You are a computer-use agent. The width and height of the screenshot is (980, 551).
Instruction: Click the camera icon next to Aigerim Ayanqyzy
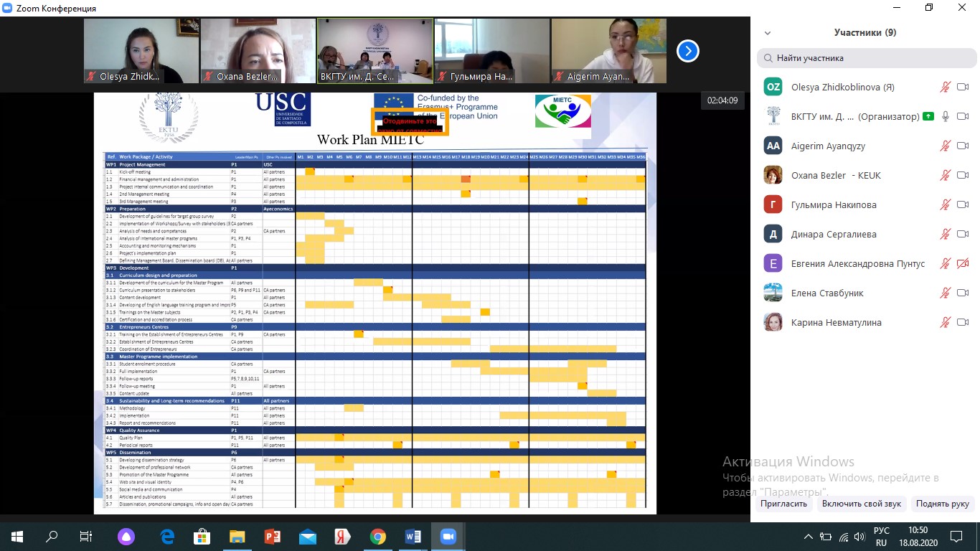tap(963, 146)
